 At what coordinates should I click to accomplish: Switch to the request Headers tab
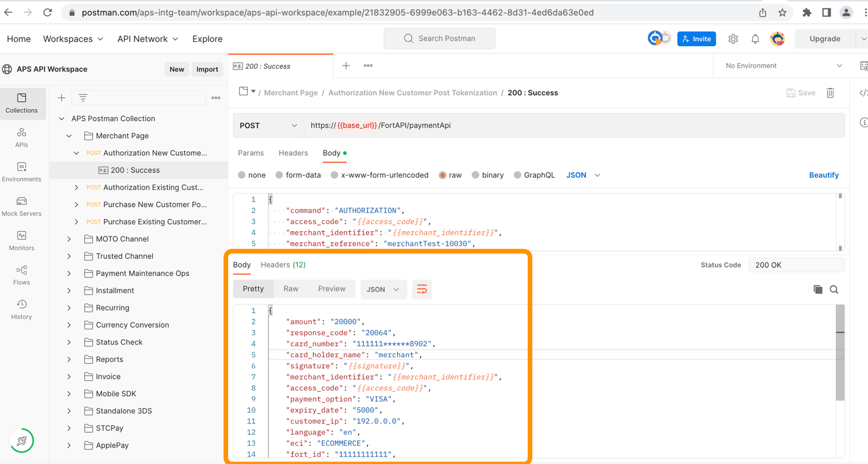(x=293, y=153)
